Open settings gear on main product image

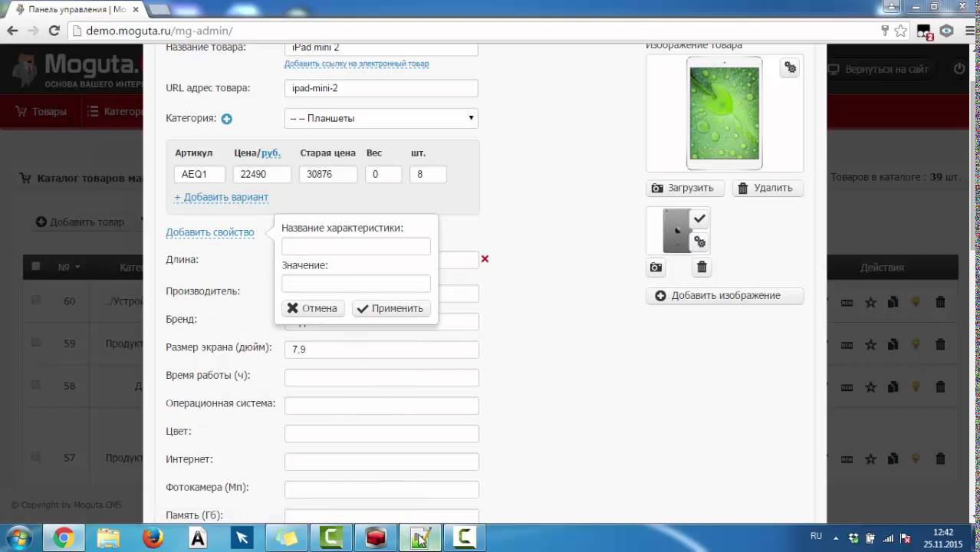tap(790, 68)
